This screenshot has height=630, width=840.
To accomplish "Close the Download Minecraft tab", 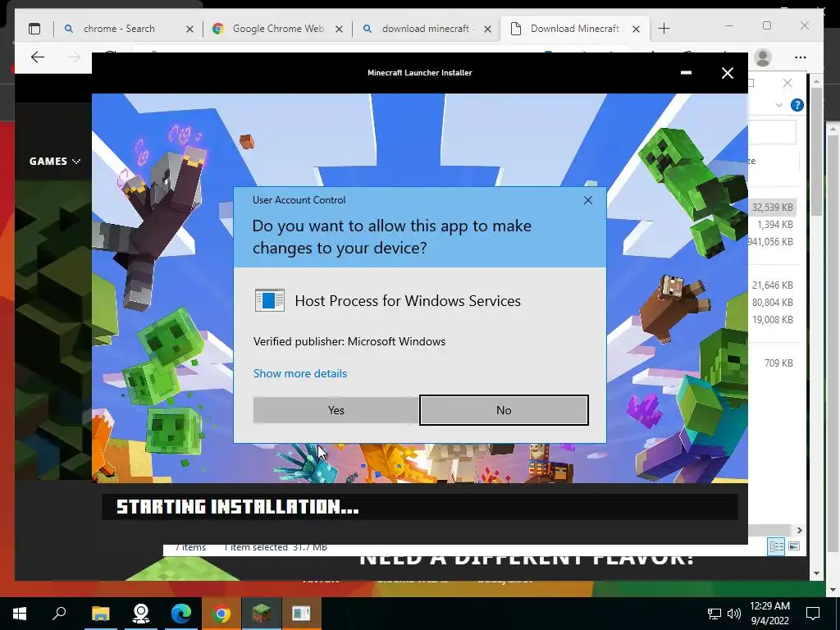I will tap(636, 30).
